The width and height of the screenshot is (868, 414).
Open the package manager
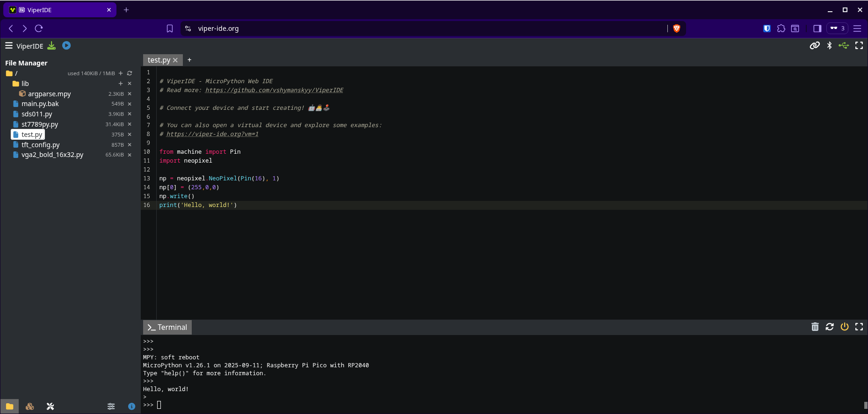pyautogui.click(x=29, y=406)
